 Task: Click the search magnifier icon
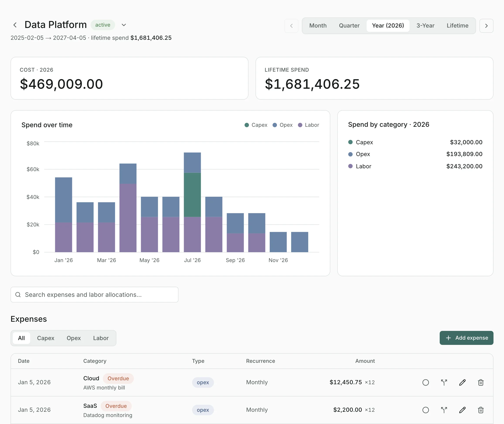(18, 295)
